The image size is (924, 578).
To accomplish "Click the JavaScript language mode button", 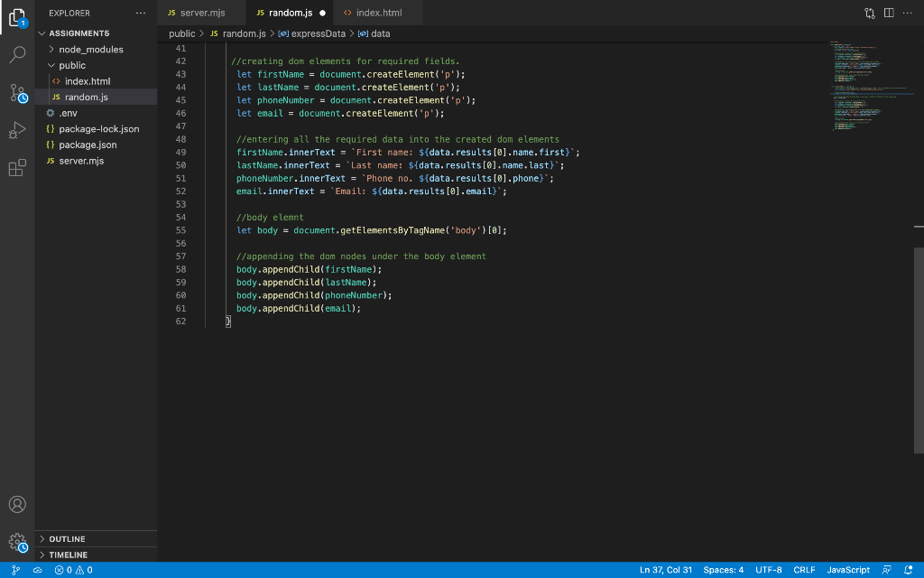I will click(848, 570).
